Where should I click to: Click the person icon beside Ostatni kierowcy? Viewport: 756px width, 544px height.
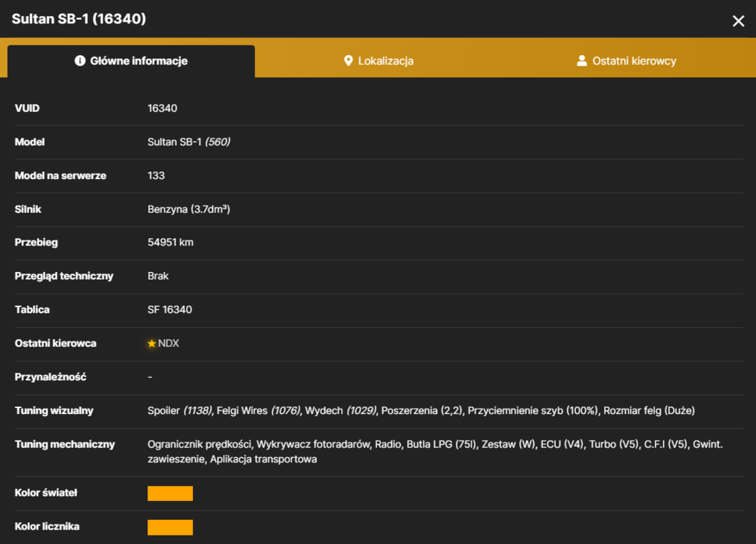pos(582,60)
